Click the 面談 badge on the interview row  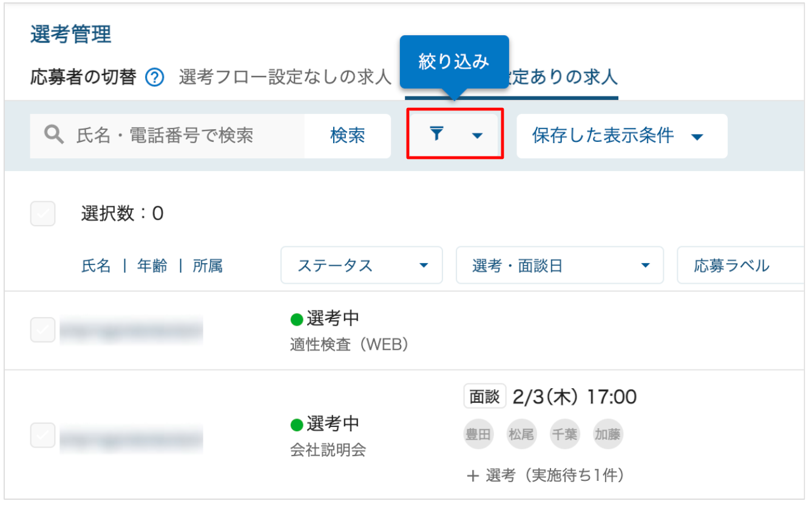[485, 397]
